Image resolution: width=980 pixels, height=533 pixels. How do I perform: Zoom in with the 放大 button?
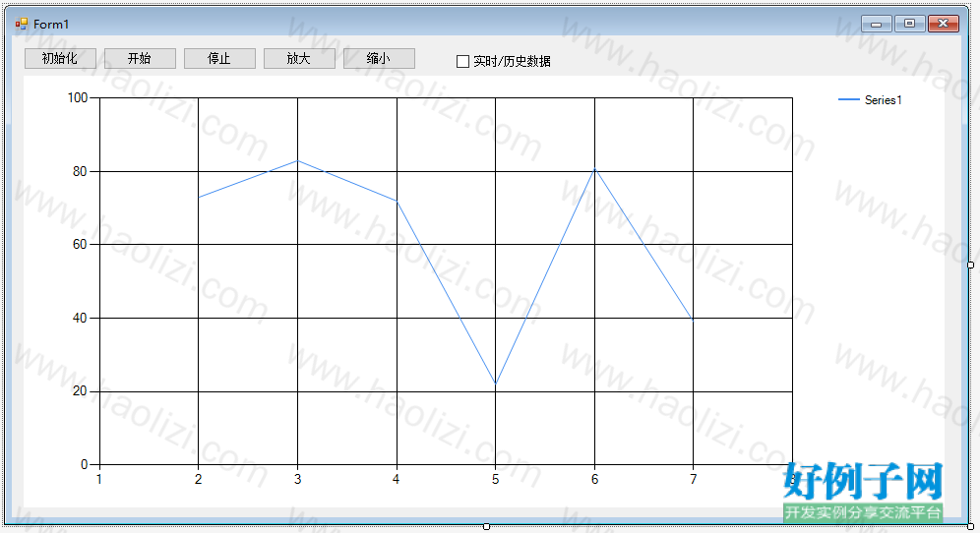click(x=299, y=58)
